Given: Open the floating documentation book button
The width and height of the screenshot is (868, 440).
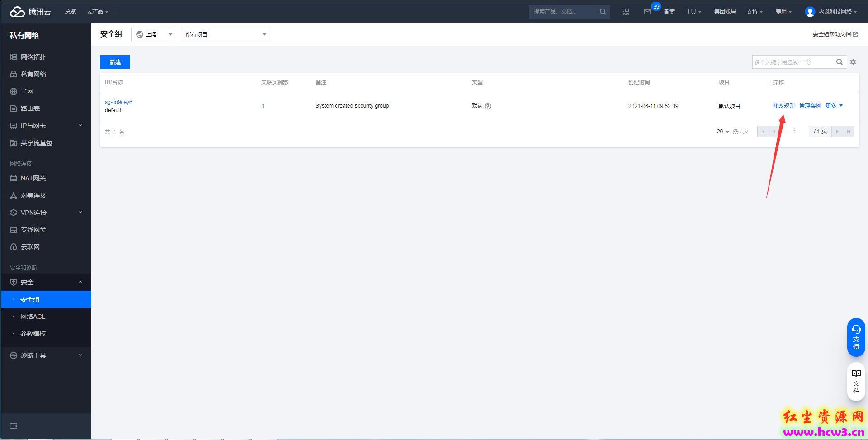Looking at the screenshot, I should [856, 381].
